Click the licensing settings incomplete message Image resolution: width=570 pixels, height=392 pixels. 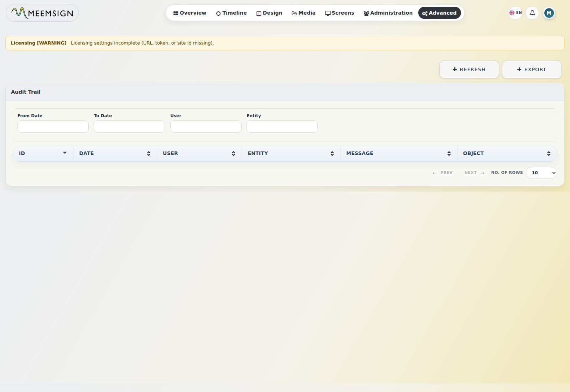point(142,43)
